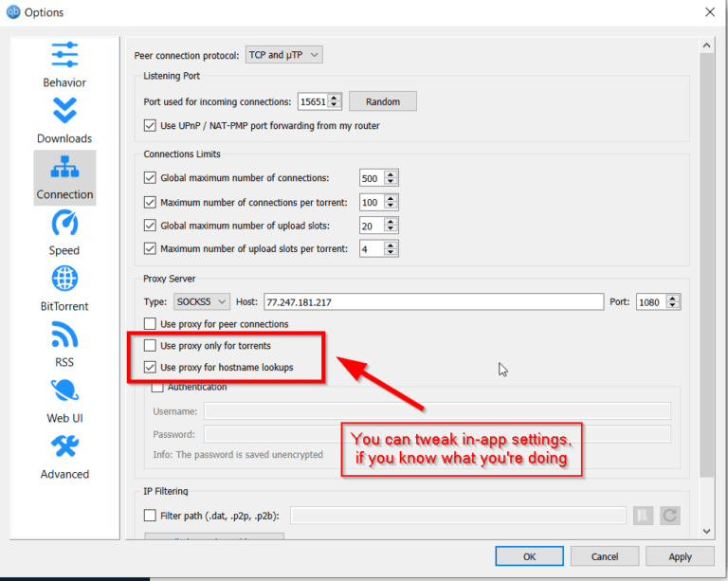Click scrollbar down arrow
This screenshot has height=581, width=728.
tap(706, 531)
